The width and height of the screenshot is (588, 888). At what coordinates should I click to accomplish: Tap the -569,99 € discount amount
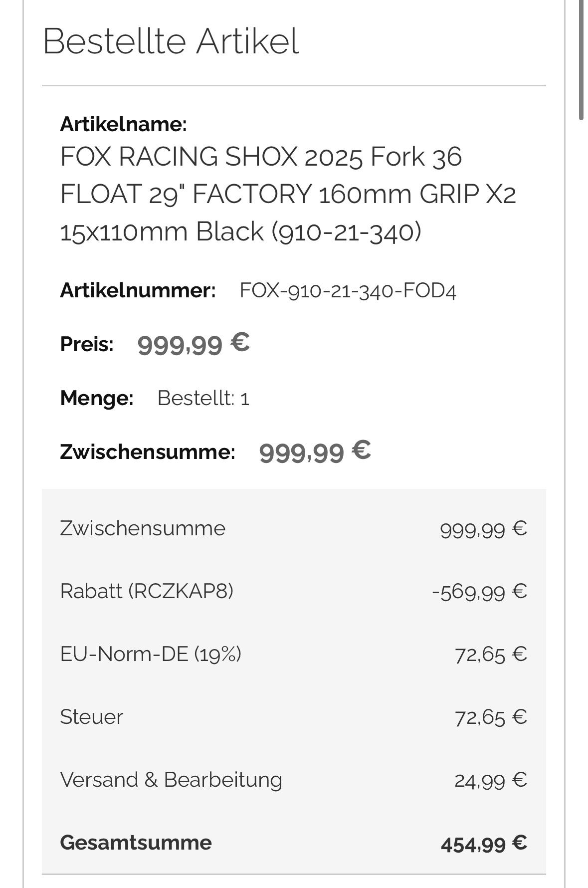coord(479,592)
